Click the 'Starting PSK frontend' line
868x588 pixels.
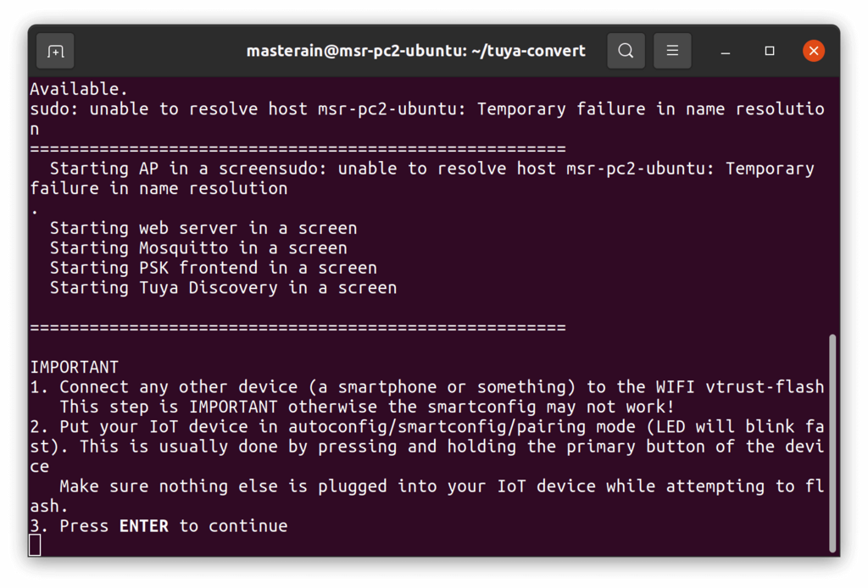[x=213, y=268]
